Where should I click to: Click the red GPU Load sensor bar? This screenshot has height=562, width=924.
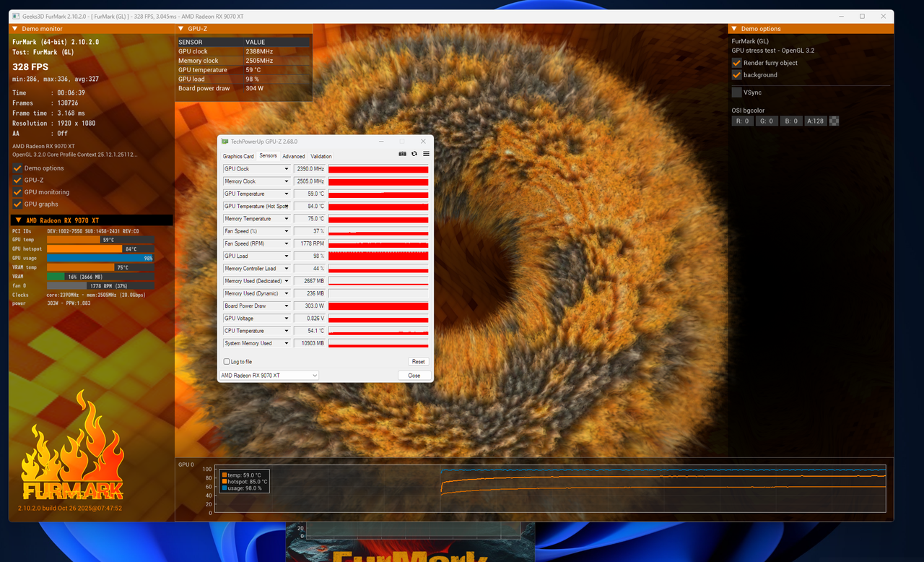378,256
